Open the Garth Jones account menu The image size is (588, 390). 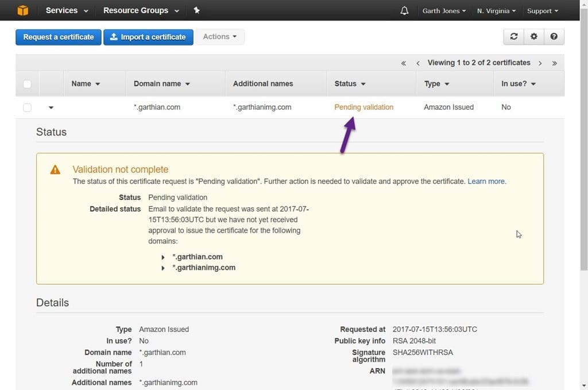[x=444, y=11]
